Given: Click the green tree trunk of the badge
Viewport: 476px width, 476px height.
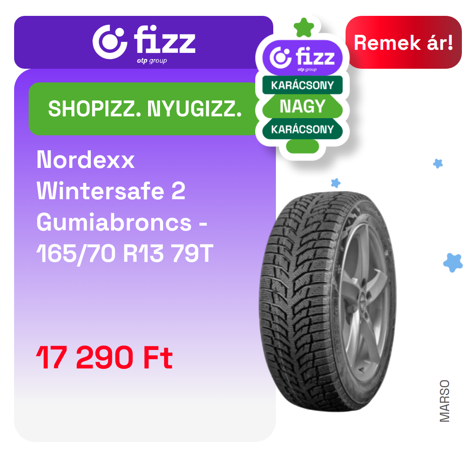Looking at the screenshot, I should (302, 147).
